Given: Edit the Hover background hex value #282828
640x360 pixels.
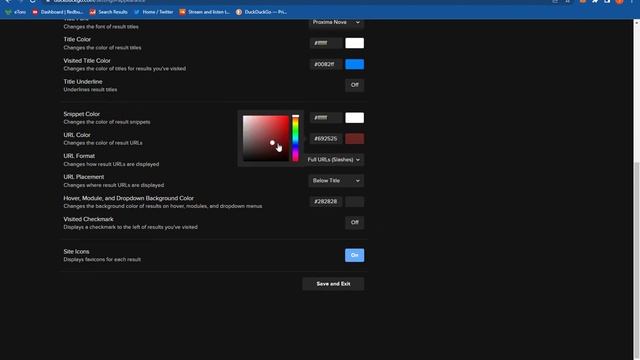Looking at the screenshot, I should tap(326, 202).
